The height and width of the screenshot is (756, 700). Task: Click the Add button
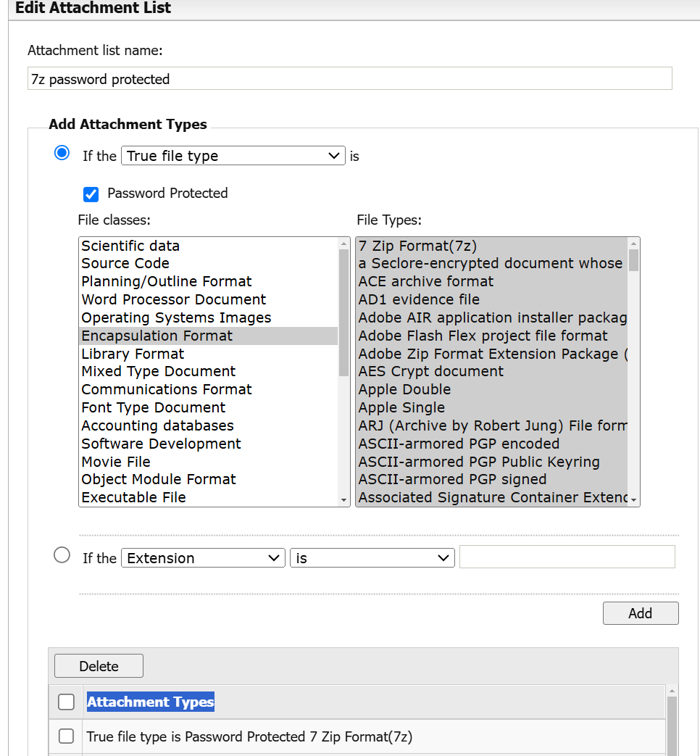pyautogui.click(x=640, y=613)
